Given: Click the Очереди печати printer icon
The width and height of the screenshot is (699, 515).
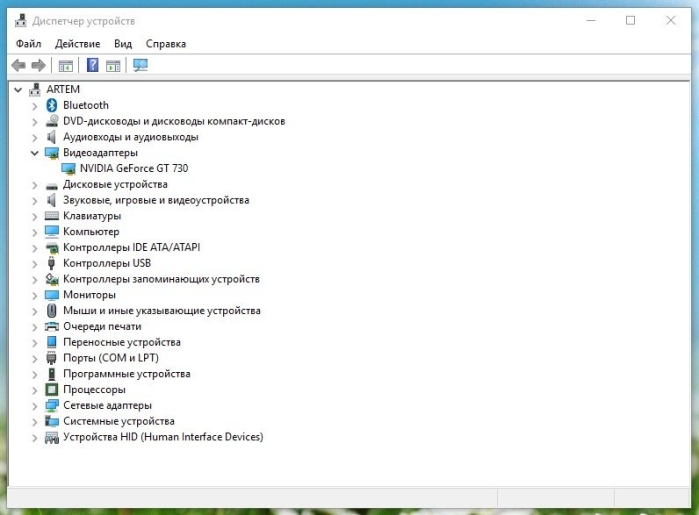Looking at the screenshot, I should pos(52,326).
